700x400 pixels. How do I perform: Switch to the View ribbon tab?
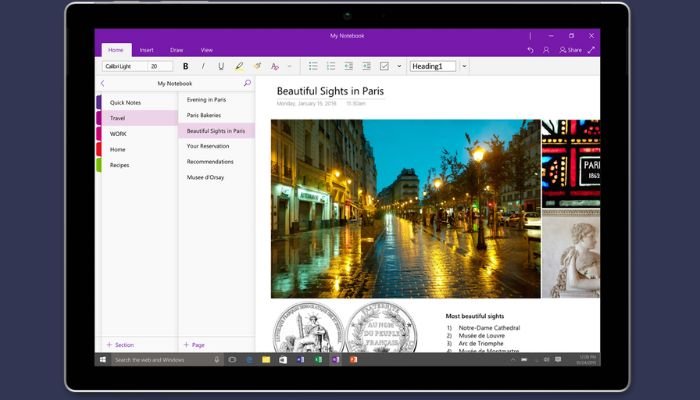coord(207,50)
